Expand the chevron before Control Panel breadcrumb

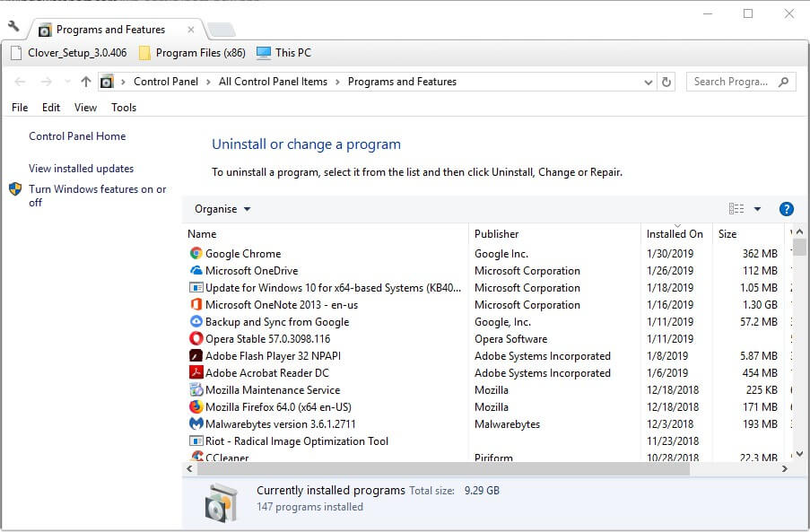point(123,82)
